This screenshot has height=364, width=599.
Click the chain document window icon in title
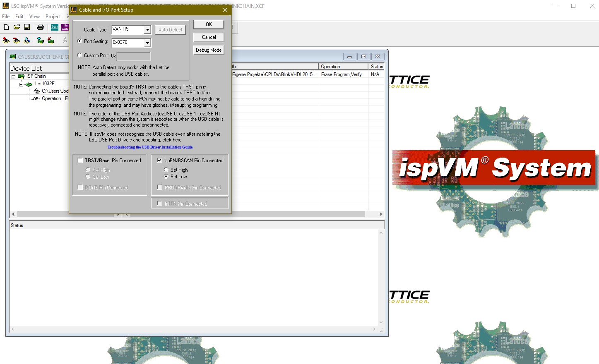[13, 57]
